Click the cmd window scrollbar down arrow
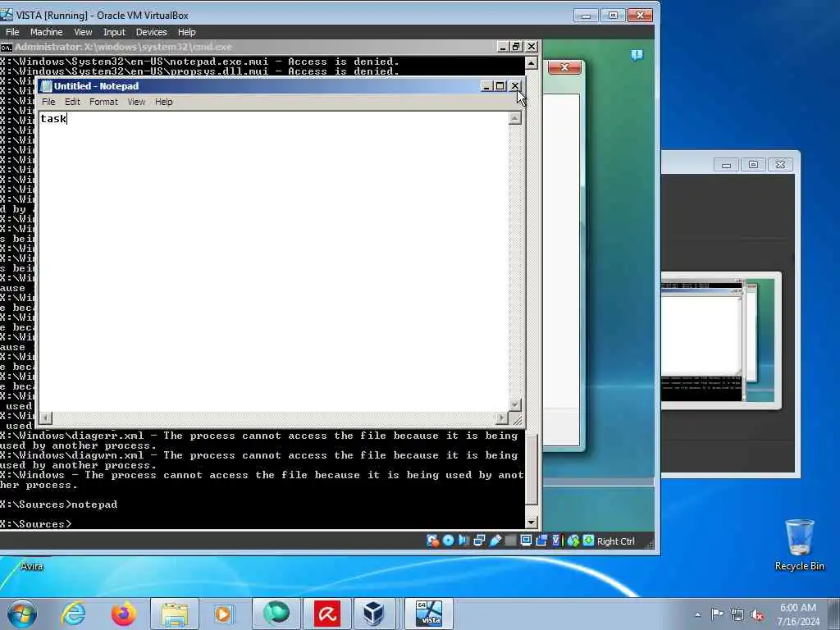The height and width of the screenshot is (630, 840). click(532, 523)
